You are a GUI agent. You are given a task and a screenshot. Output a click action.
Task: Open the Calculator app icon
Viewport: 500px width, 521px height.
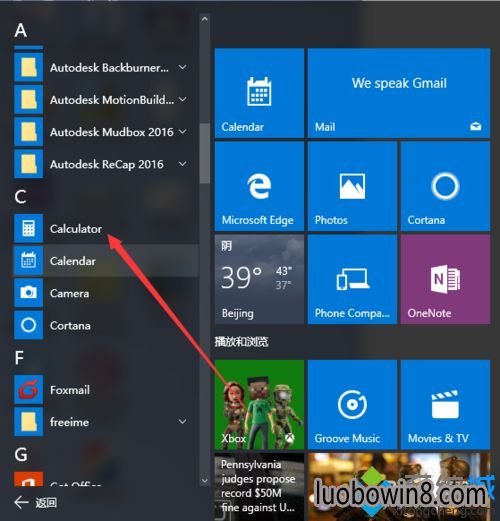(29, 228)
